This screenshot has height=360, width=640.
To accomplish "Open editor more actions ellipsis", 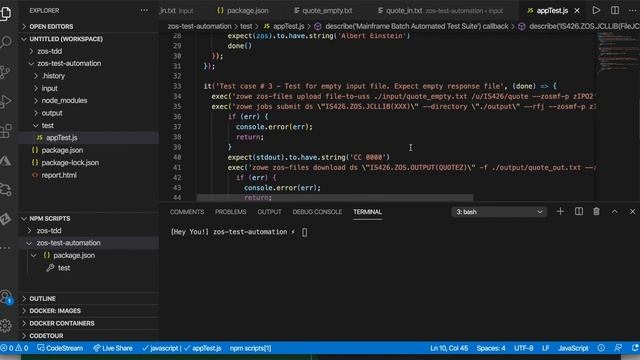I will (x=633, y=10).
